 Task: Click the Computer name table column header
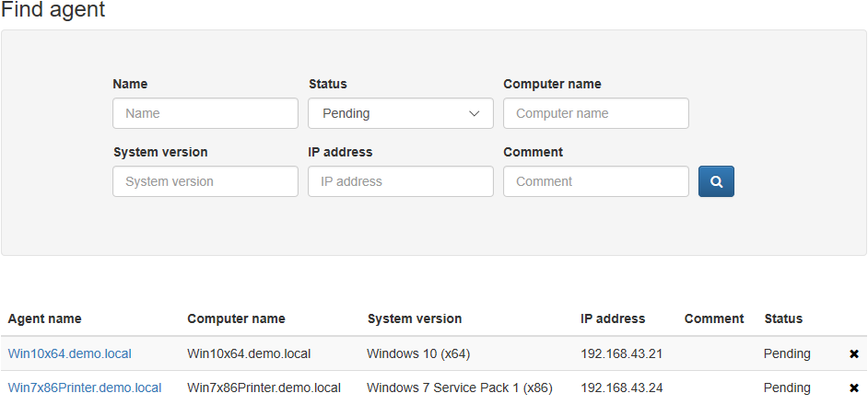pos(236,318)
